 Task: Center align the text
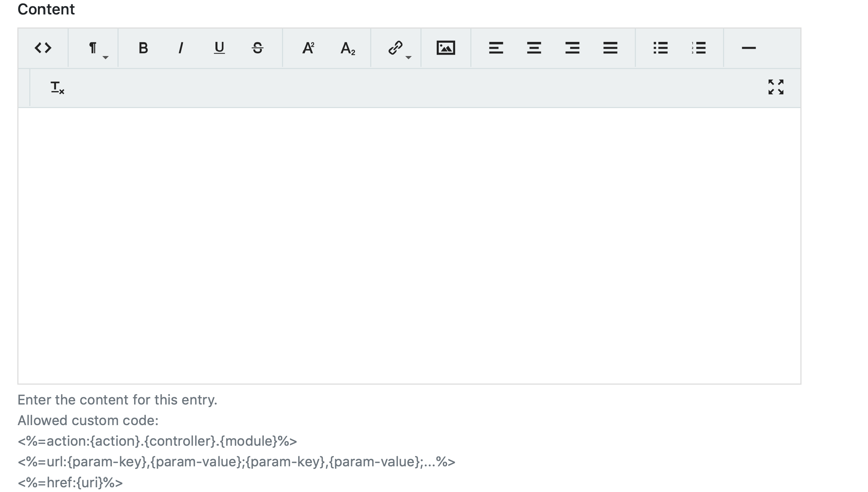click(534, 48)
